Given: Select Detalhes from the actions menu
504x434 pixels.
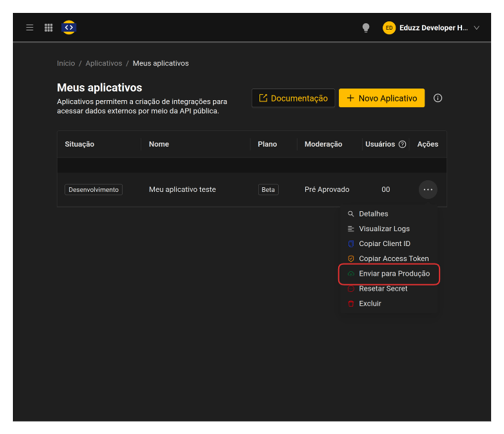Looking at the screenshot, I should point(389,214).
